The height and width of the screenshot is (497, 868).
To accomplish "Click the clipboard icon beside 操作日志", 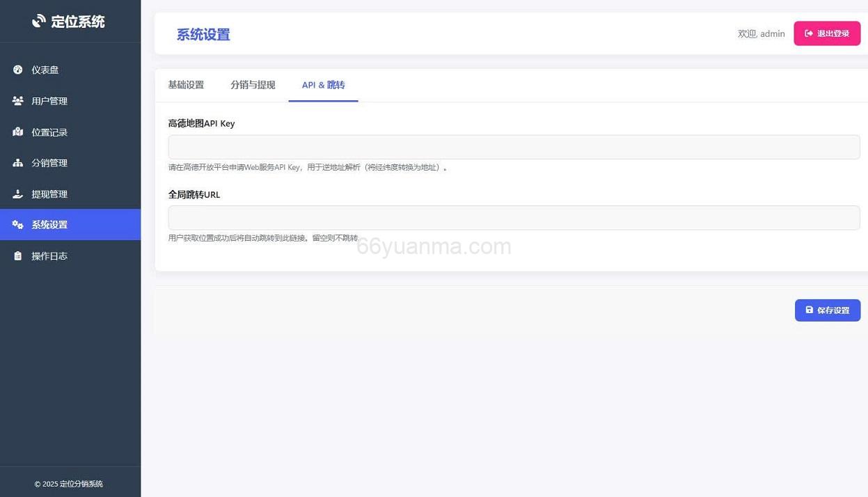I will pos(18,255).
